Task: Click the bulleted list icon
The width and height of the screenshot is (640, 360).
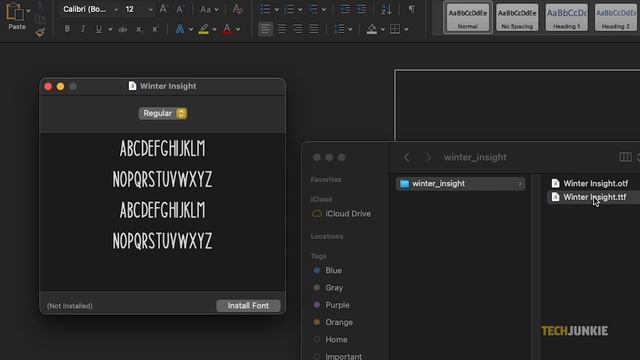Action: [265, 9]
